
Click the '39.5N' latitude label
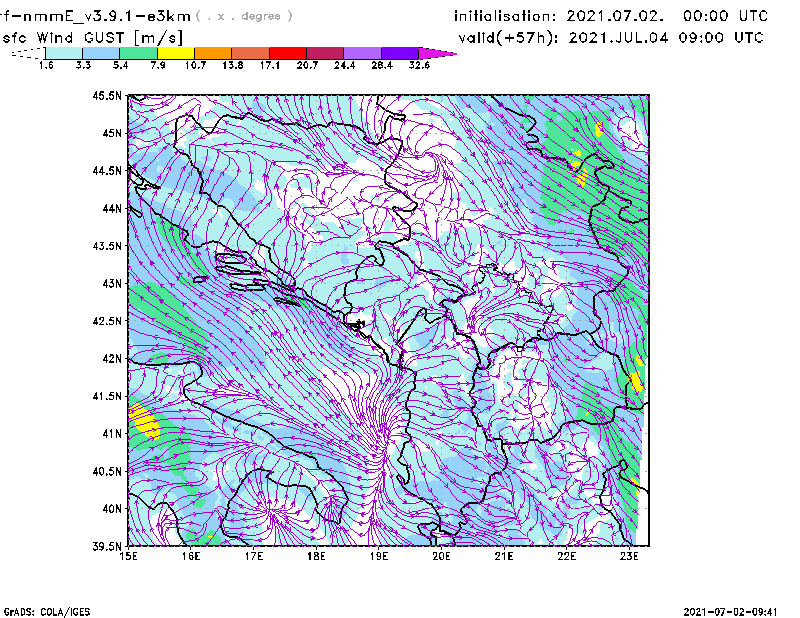107,546
